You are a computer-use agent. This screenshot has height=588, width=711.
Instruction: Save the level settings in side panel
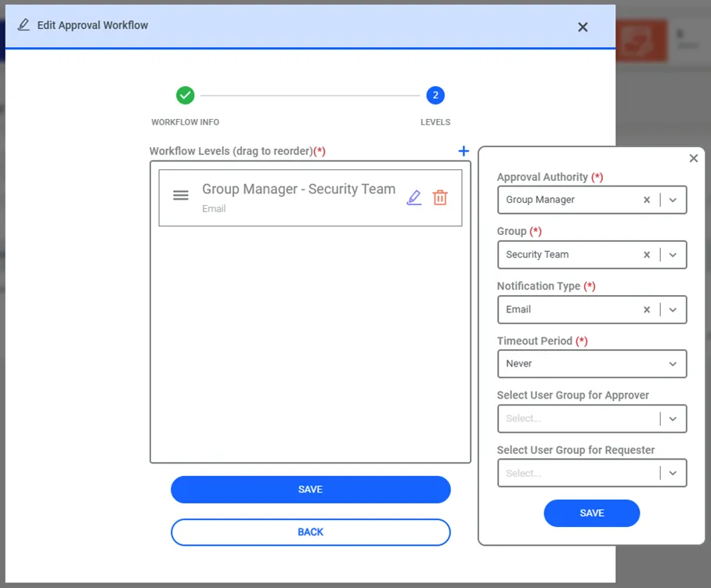pos(592,513)
